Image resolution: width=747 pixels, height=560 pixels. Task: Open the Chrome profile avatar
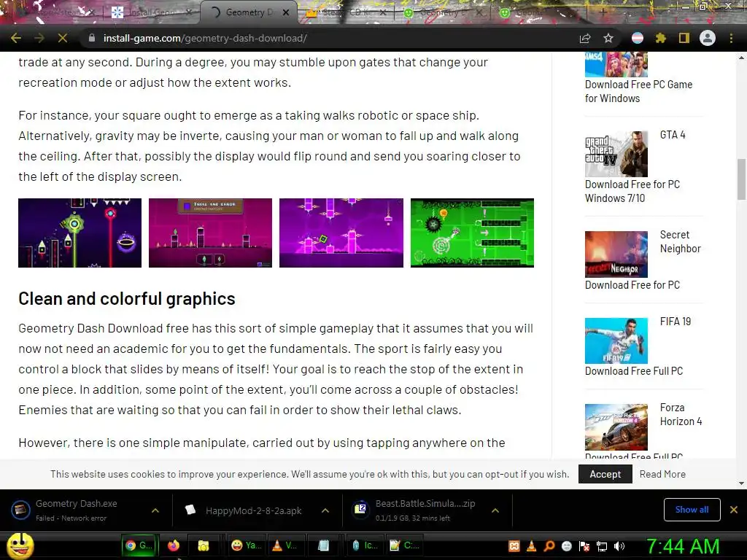[x=708, y=38]
